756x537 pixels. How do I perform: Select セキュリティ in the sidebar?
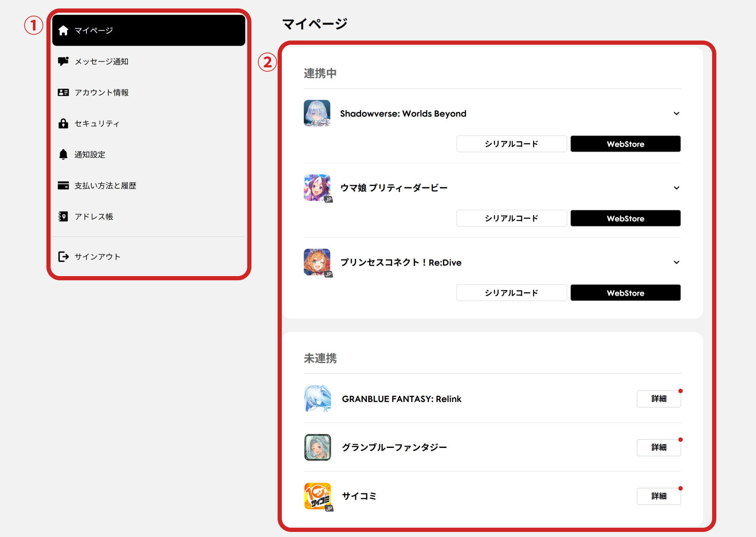(x=148, y=123)
